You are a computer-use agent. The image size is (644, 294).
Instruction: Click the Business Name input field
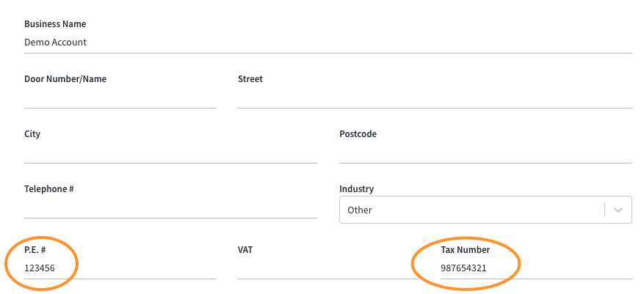coord(328,43)
